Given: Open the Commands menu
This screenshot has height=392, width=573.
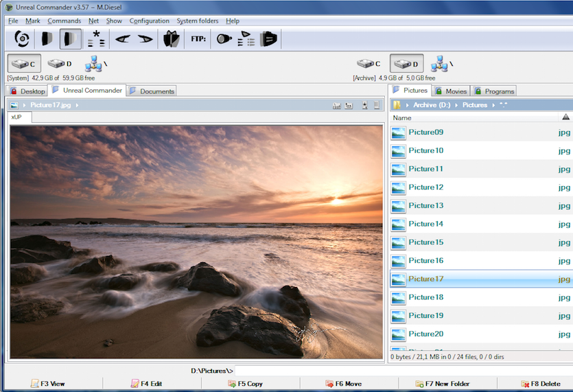Looking at the screenshot, I should [64, 21].
